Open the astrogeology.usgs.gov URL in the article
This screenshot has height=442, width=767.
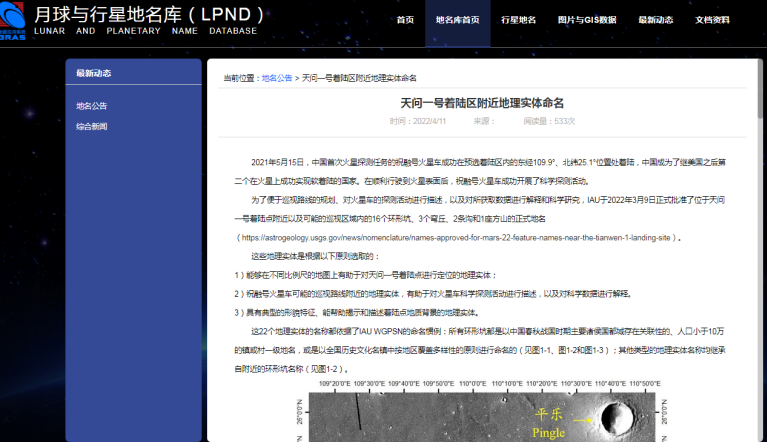457,238
